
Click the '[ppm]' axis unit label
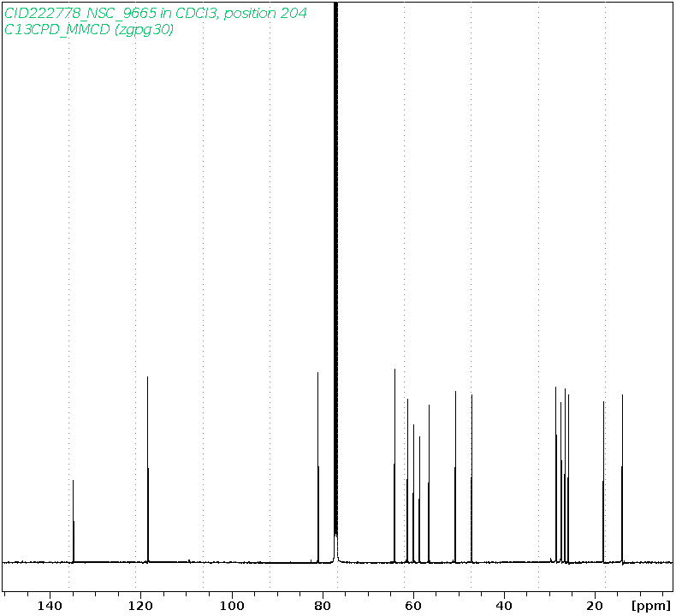click(x=651, y=606)
